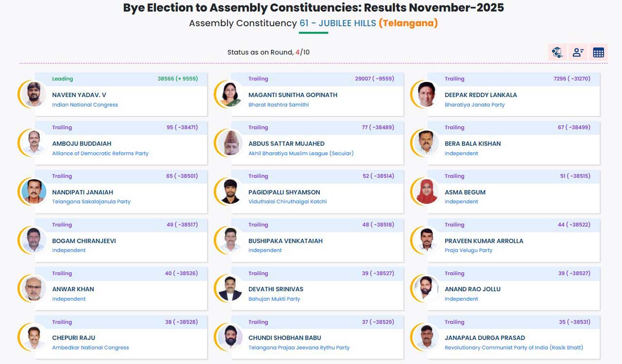622x364 pixels.
Task: View ASMA BEGUM's photo
Action: click(425, 191)
